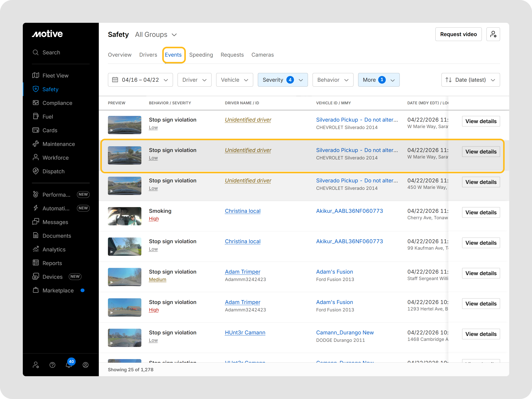Open the date range 04/16 – 04/22 picker

pos(140,80)
